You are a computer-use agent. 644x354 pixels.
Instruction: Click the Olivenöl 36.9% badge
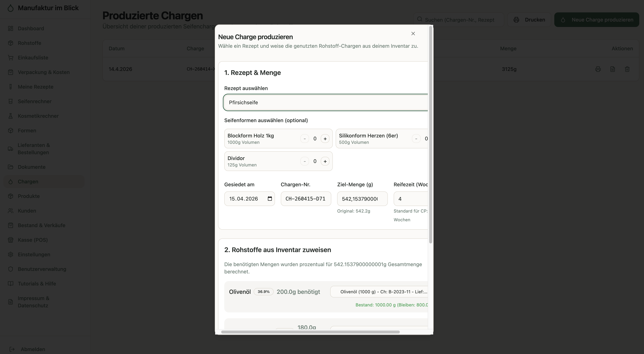coord(263,292)
